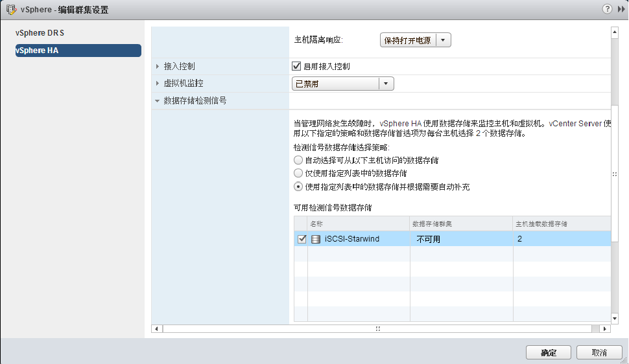Click the 检测信号数据存储选择策略 label
Image resolution: width=629 pixels, height=364 pixels.
[341, 148]
